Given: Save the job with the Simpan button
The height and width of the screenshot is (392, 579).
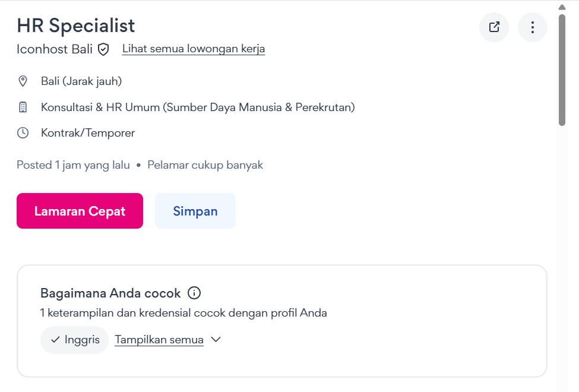Looking at the screenshot, I should [x=195, y=211].
